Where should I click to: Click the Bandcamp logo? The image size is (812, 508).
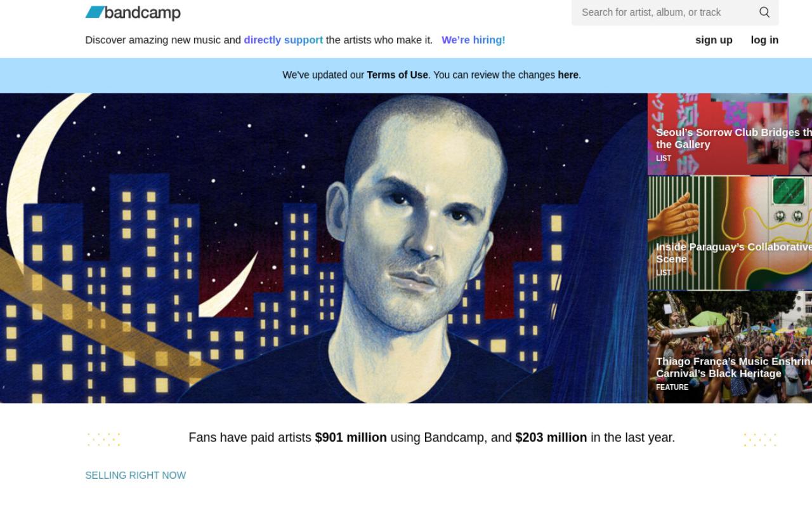[133, 12]
